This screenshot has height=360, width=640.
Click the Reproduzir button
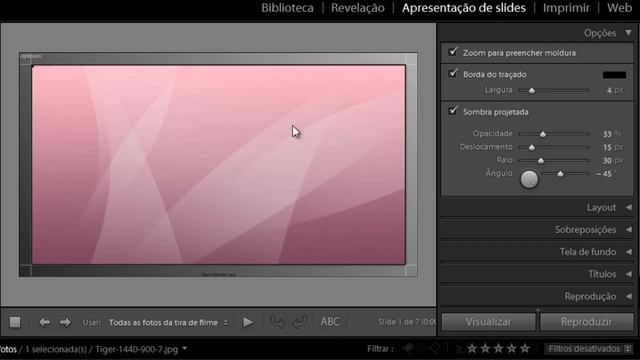coord(587,322)
